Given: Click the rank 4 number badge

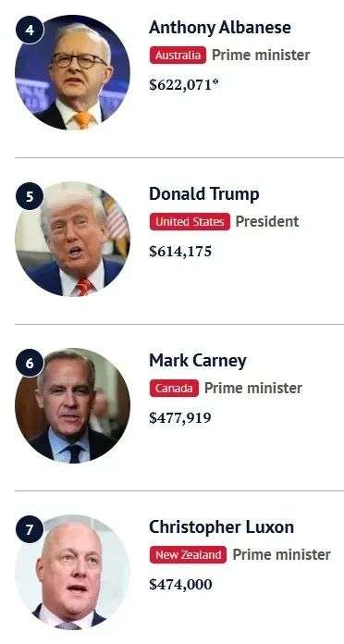Looking at the screenshot, I should click(30, 30).
